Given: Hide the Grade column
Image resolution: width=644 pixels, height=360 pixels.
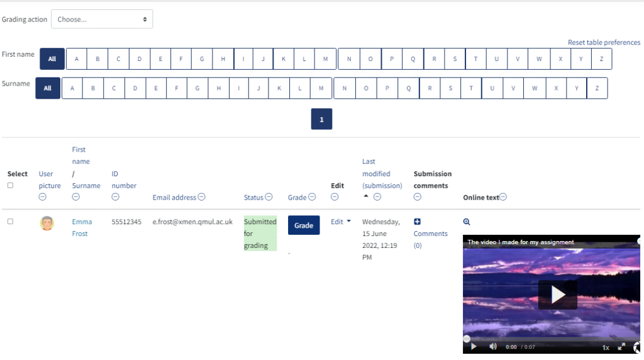Looking at the screenshot, I should [312, 197].
